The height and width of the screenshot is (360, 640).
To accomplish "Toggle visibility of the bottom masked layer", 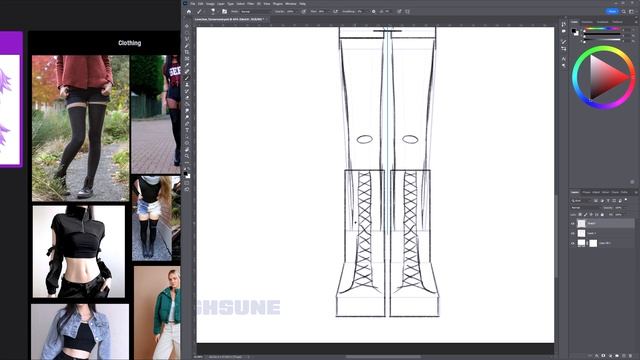I will 573,243.
